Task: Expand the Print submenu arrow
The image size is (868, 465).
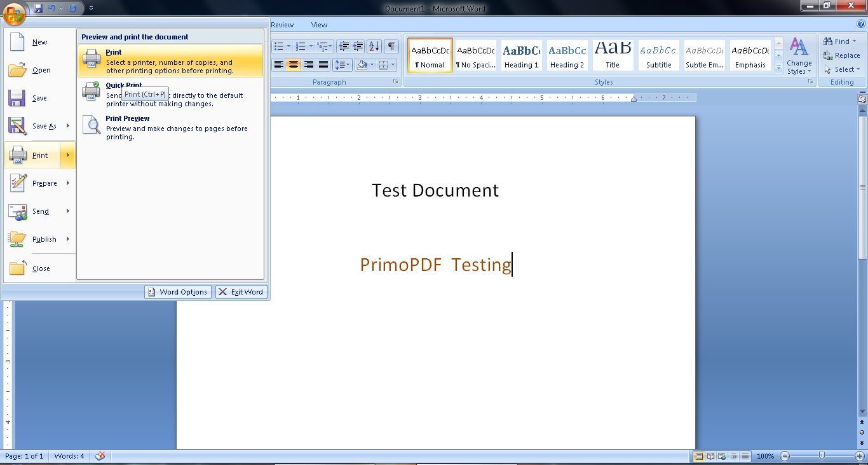Action: [x=68, y=155]
